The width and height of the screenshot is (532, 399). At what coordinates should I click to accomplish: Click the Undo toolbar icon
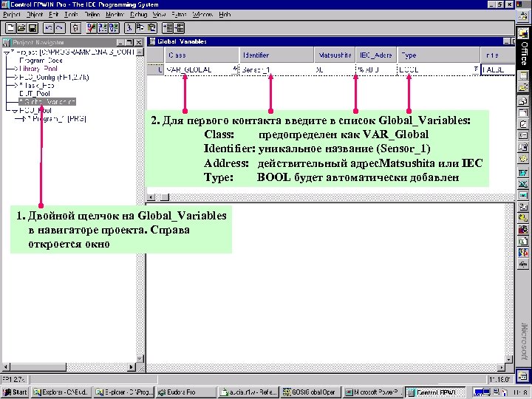[49, 28]
